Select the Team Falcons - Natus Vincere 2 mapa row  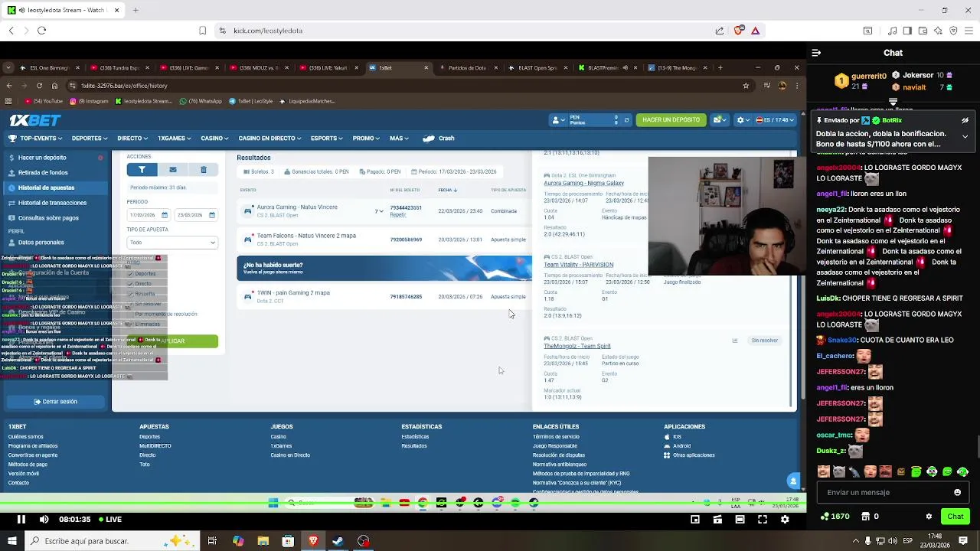(x=384, y=240)
